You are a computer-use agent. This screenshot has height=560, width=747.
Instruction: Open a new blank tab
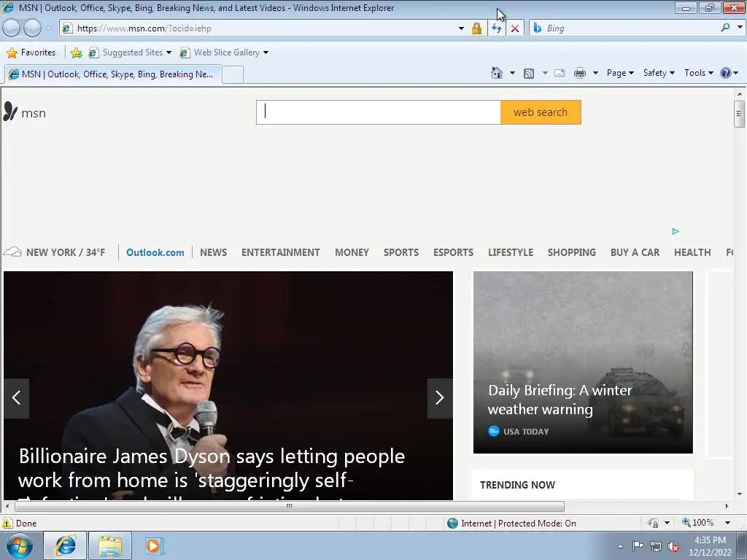tap(233, 75)
